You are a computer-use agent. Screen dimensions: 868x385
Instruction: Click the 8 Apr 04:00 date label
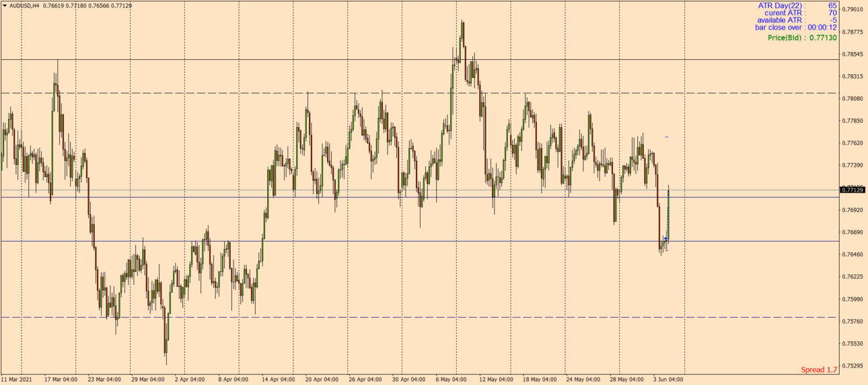tap(235, 380)
